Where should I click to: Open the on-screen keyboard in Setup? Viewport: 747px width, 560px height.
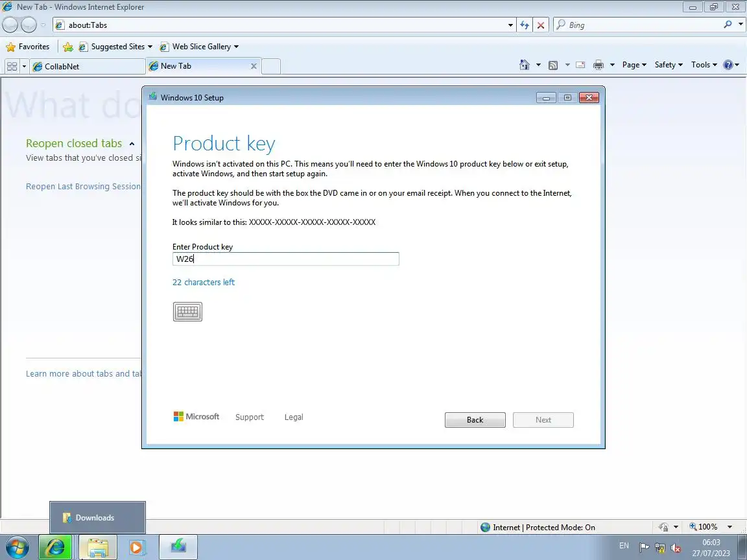point(187,311)
